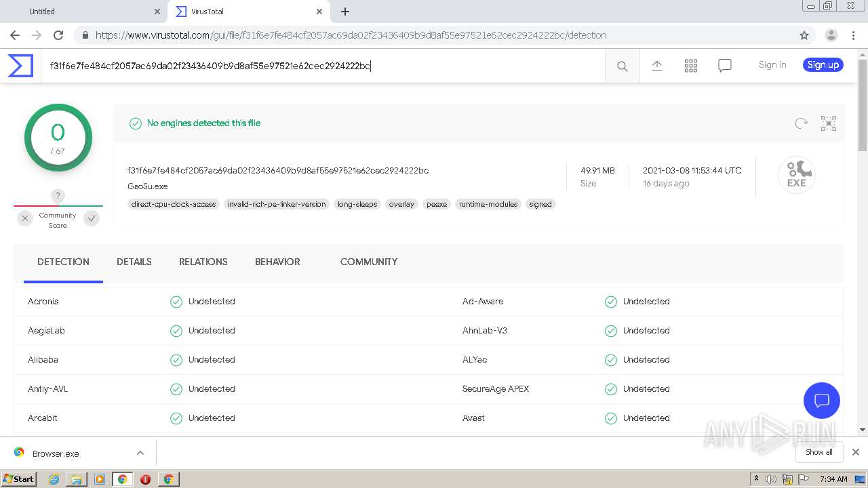Select the invalid-rich-pe-linker-version tag
The width and height of the screenshot is (868, 488).
(x=277, y=204)
